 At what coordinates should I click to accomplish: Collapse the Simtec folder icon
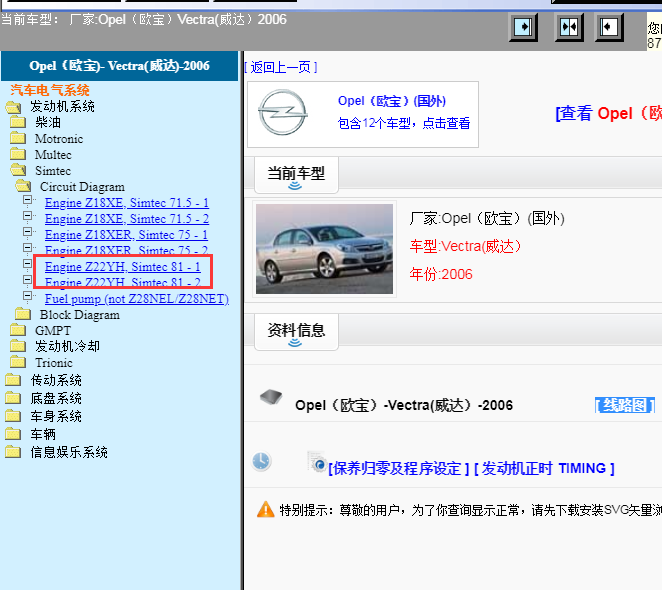click(x=18, y=170)
